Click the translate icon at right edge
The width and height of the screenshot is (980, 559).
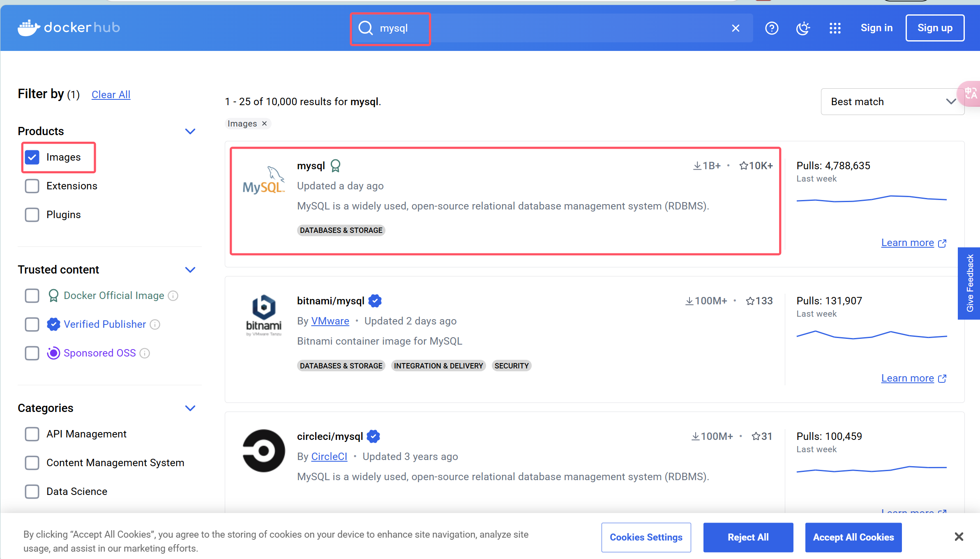pyautogui.click(x=971, y=94)
